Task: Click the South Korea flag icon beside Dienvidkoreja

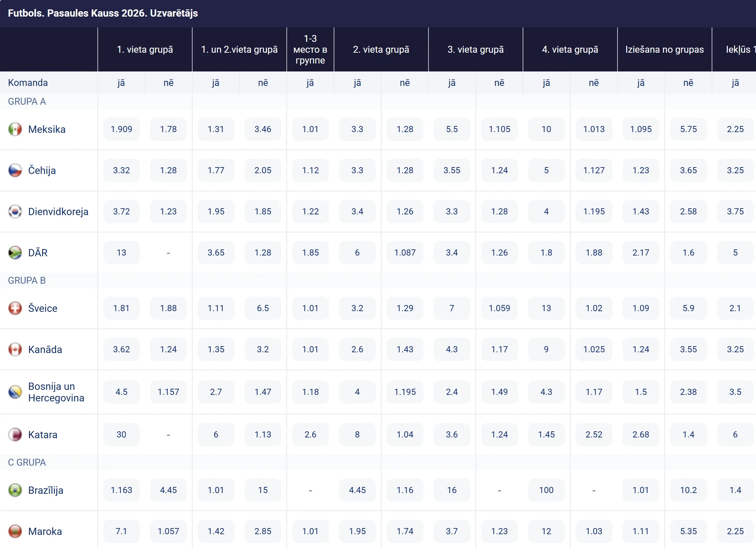Action: click(x=15, y=212)
